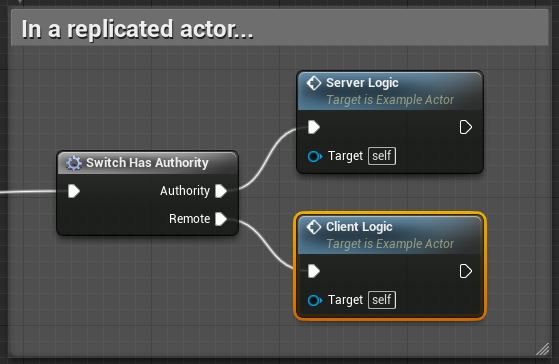Click 'Target is Example Actor' under Server Logic
Image resolution: width=559 pixels, height=364 pixels.
tap(390, 100)
